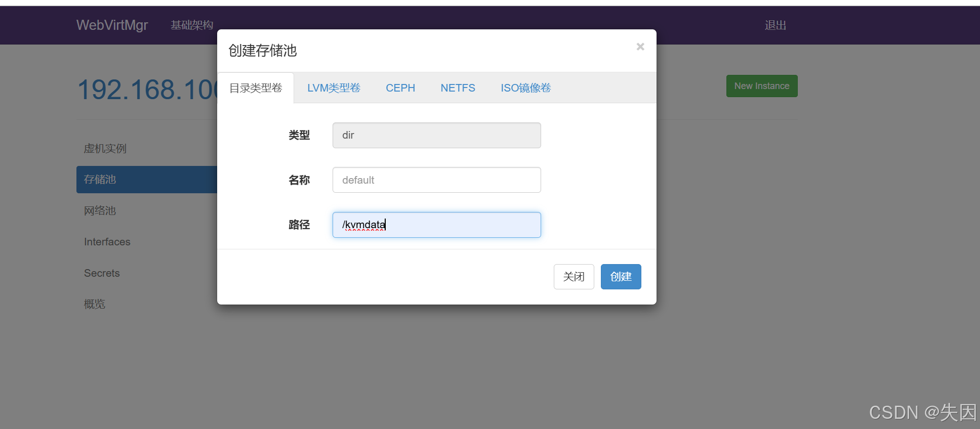This screenshot has height=429, width=980.
Task: Click 退出 to log out
Action: (775, 25)
